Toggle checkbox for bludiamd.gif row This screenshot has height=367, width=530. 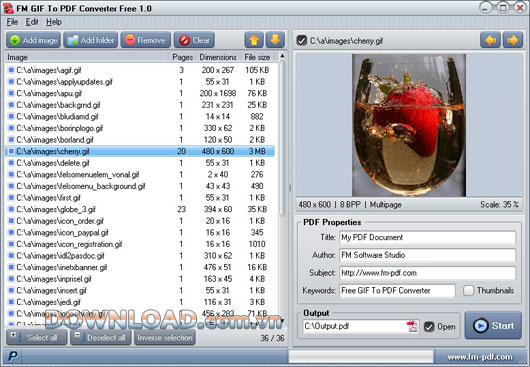(11, 116)
